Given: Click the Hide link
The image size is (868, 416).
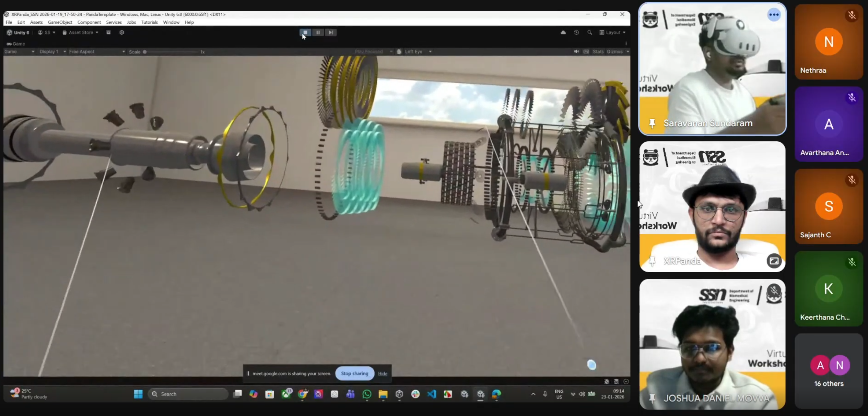Looking at the screenshot, I should pyautogui.click(x=383, y=373).
